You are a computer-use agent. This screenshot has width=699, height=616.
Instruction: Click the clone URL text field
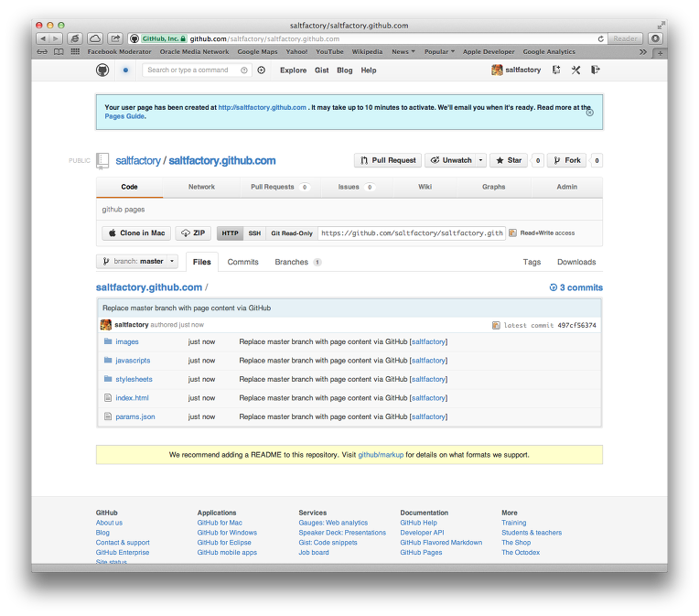point(412,232)
